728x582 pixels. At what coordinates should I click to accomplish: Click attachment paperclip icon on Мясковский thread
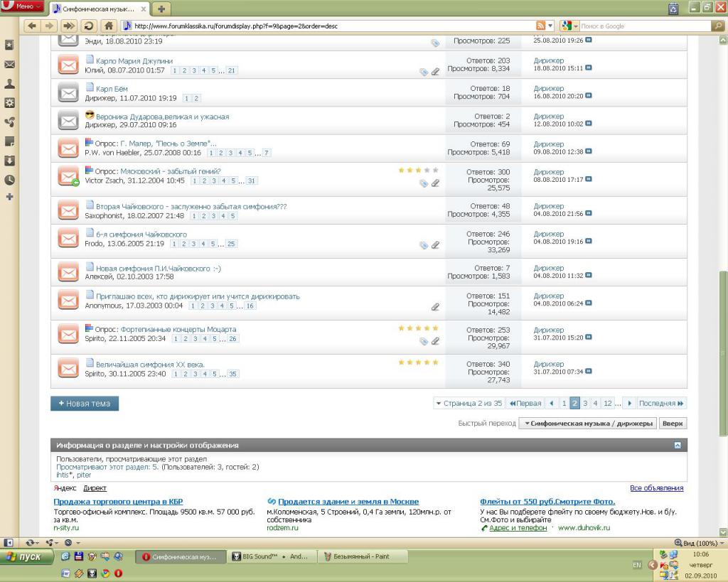435,183
